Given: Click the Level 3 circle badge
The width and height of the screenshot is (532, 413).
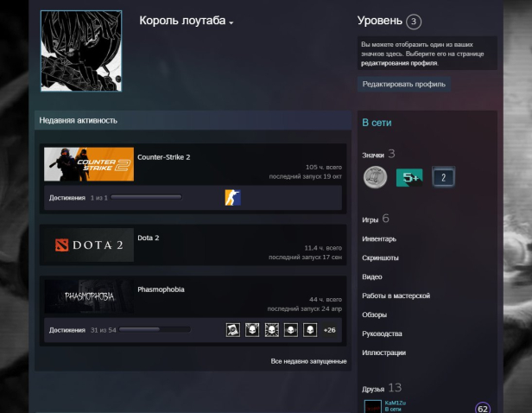Looking at the screenshot, I should pos(415,22).
